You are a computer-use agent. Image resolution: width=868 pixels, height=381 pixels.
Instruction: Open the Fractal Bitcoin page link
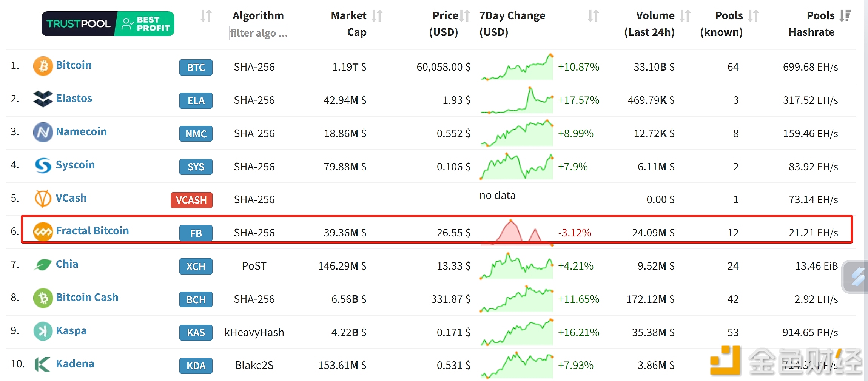(93, 231)
